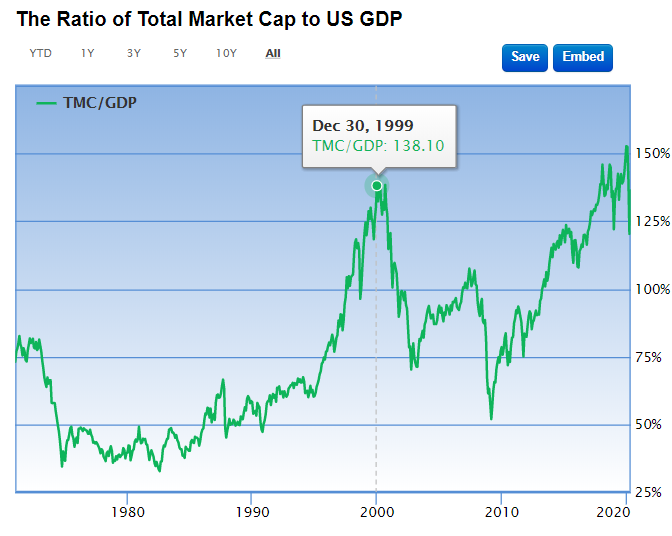Click the 1980 x-axis label

[127, 510]
